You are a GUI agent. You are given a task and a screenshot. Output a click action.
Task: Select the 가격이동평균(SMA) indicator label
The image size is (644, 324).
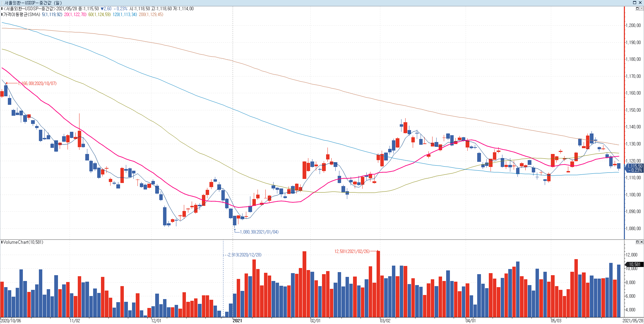pos(21,15)
